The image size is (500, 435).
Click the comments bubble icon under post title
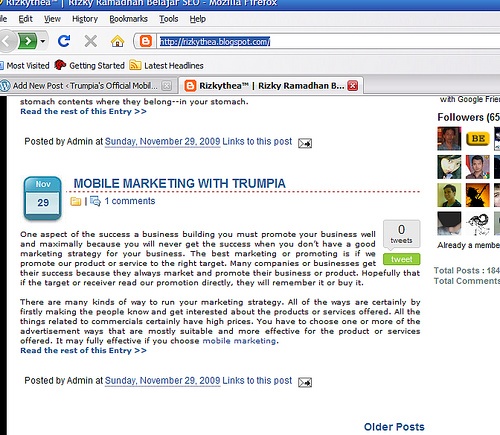pyautogui.click(x=95, y=201)
